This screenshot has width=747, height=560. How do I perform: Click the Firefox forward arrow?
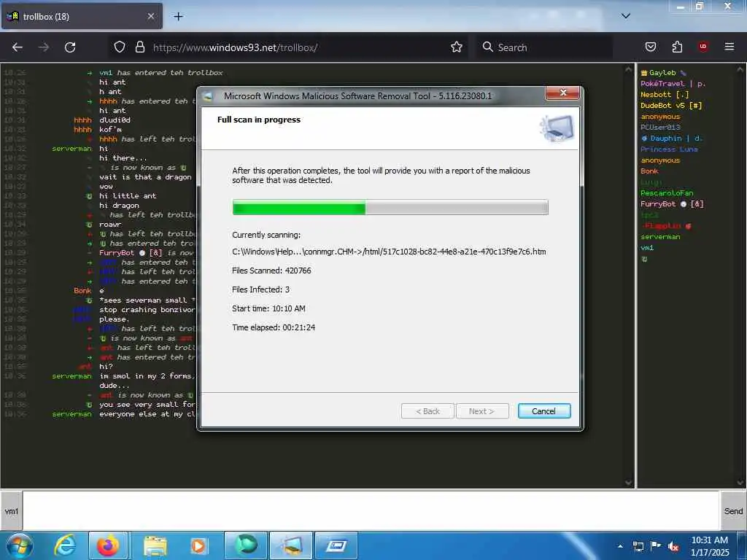click(43, 47)
